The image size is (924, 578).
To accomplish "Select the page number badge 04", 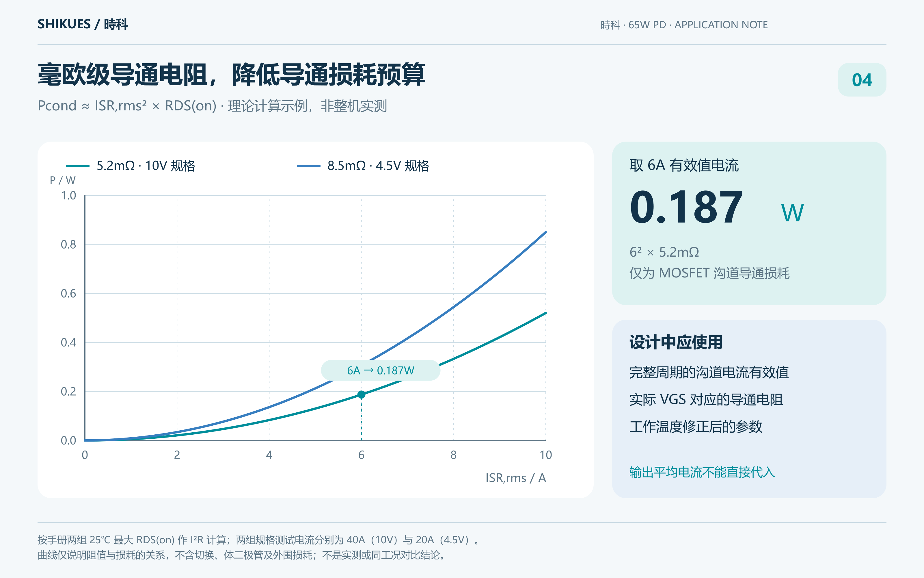I will click(x=862, y=79).
